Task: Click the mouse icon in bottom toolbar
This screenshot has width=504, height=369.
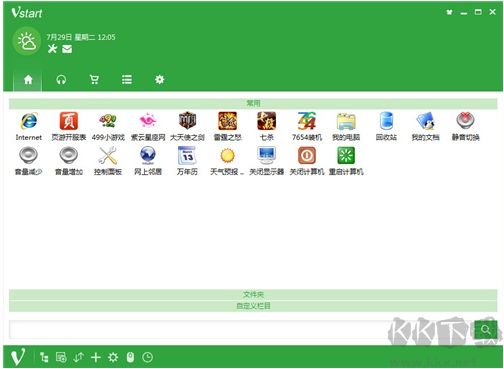Action: tap(130, 357)
